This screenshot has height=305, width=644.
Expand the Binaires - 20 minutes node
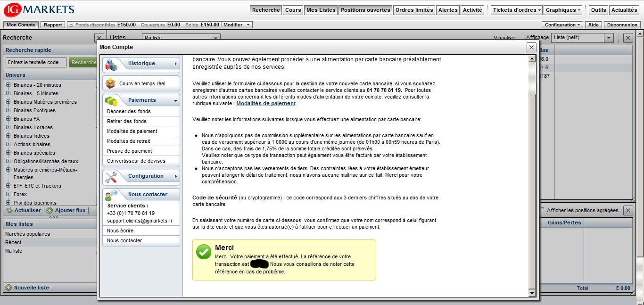click(x=8, y=85)
